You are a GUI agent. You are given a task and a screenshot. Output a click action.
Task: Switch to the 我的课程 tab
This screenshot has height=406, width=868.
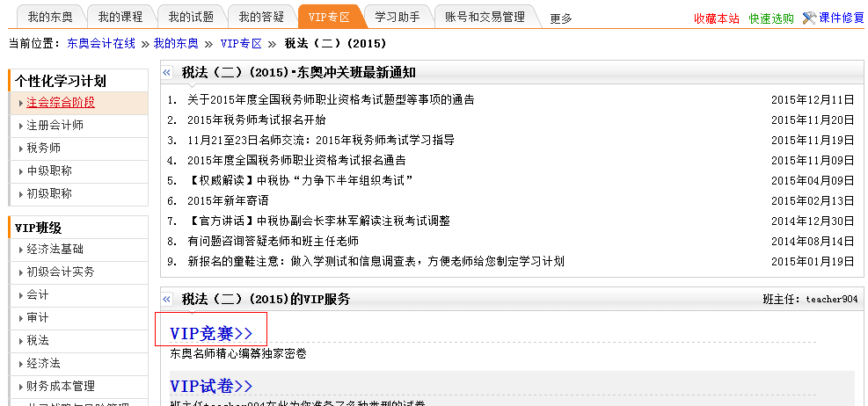tap(120, 17)
